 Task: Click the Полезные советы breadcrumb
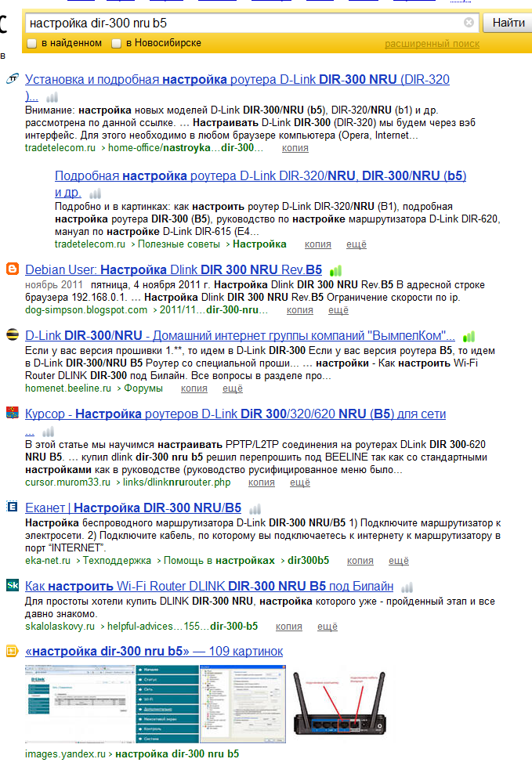179,244
